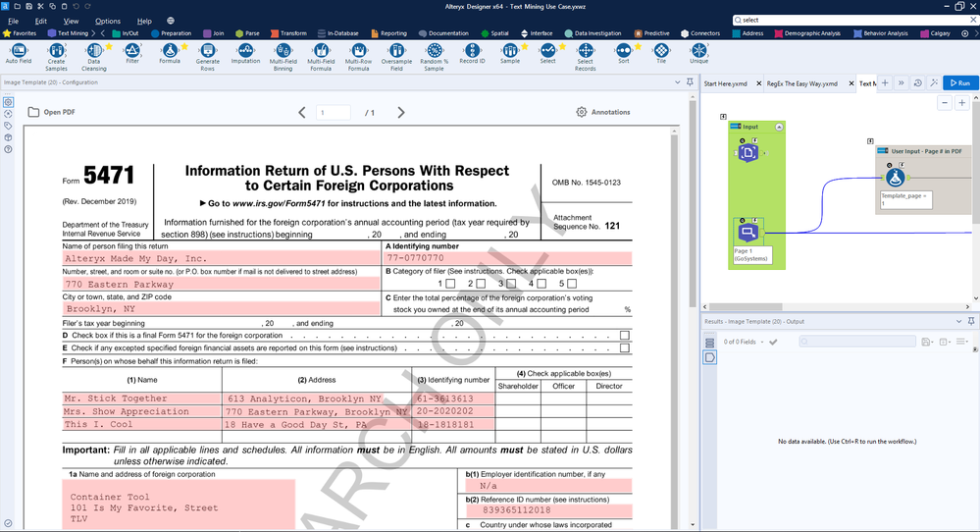980x532 pixels.
Task: Expand Results window dropdown chevron
Action: 958,321
